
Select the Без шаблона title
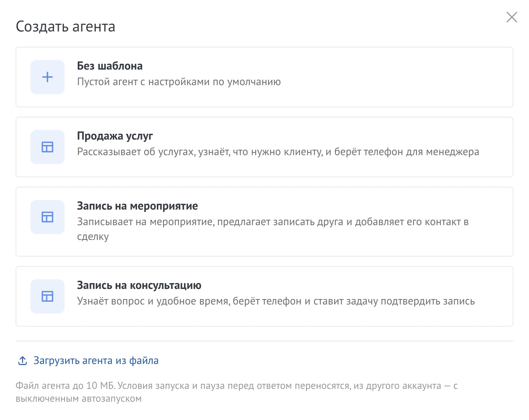pos(110,66)
